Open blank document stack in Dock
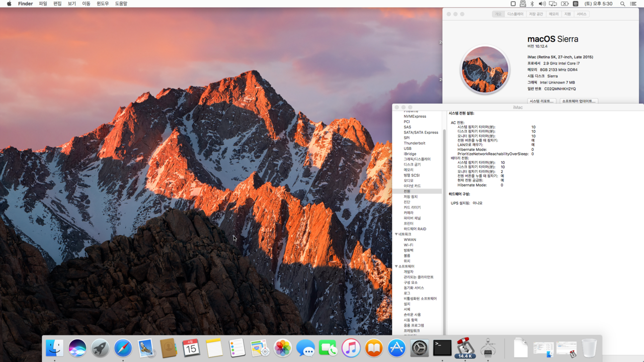This screenshot has width=644, height=362. [x=521, y=348]
